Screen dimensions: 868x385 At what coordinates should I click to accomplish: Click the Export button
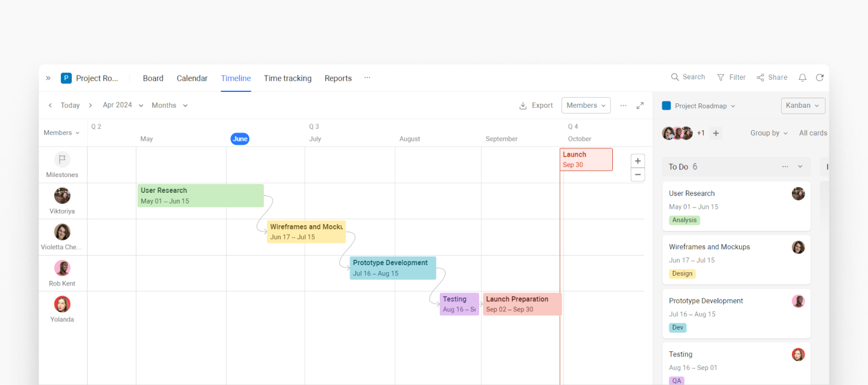(536, 105)
